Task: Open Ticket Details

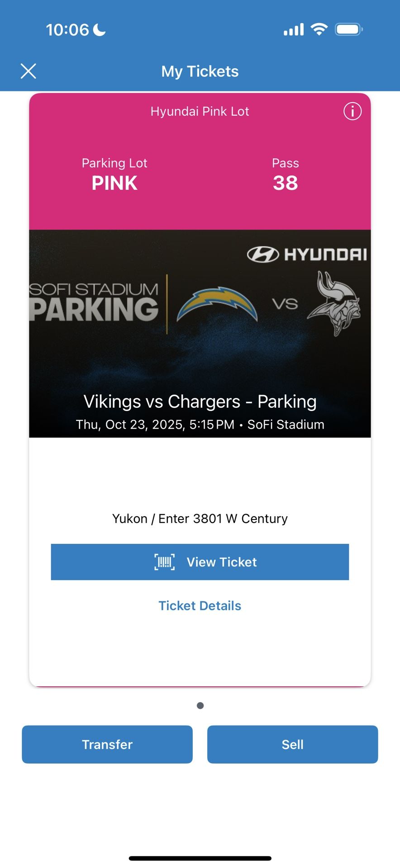Action: tap(200, 605)
